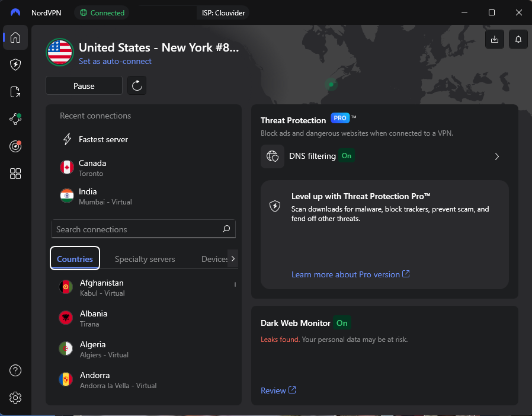Click the Connected status indicator
532x416 pixels.
point(102,13)
